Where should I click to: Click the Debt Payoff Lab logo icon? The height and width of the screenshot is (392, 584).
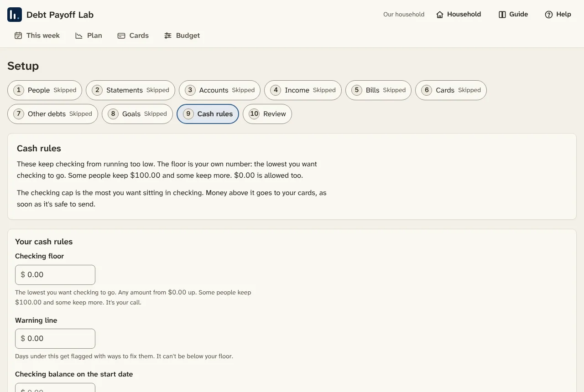(15, 15)
